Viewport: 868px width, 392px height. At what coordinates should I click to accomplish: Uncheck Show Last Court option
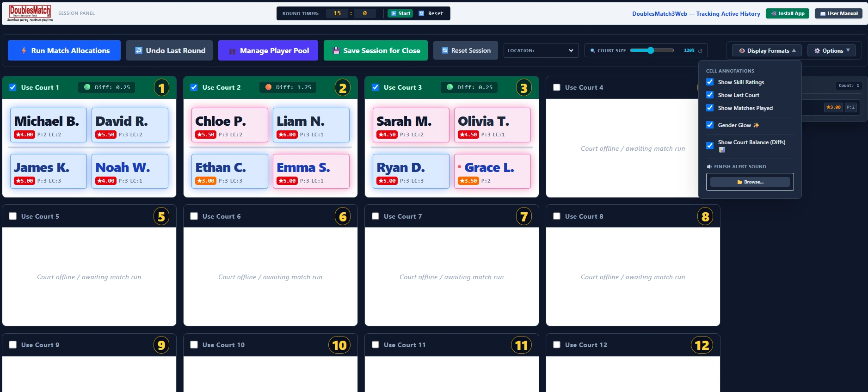click(710, 95)
